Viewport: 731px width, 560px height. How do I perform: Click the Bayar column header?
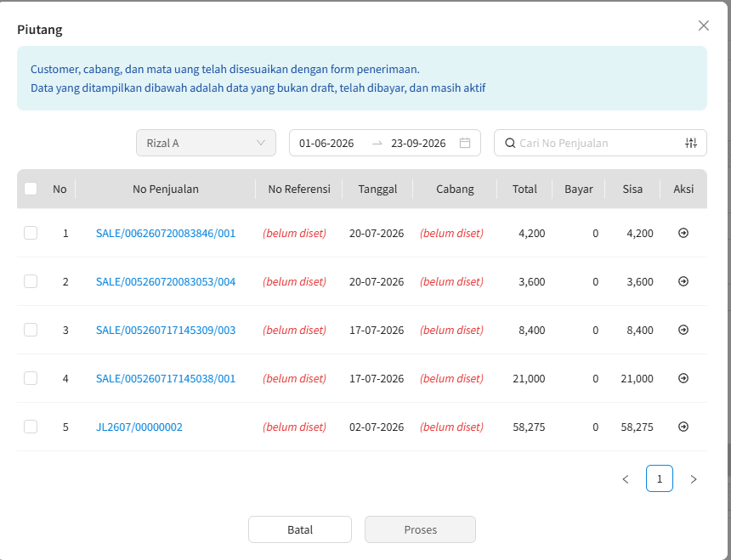coord(579,189)
